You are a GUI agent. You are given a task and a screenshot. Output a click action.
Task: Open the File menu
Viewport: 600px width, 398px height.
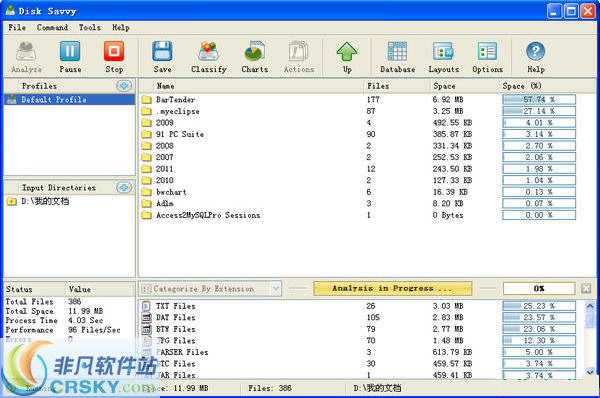point(17,28)
